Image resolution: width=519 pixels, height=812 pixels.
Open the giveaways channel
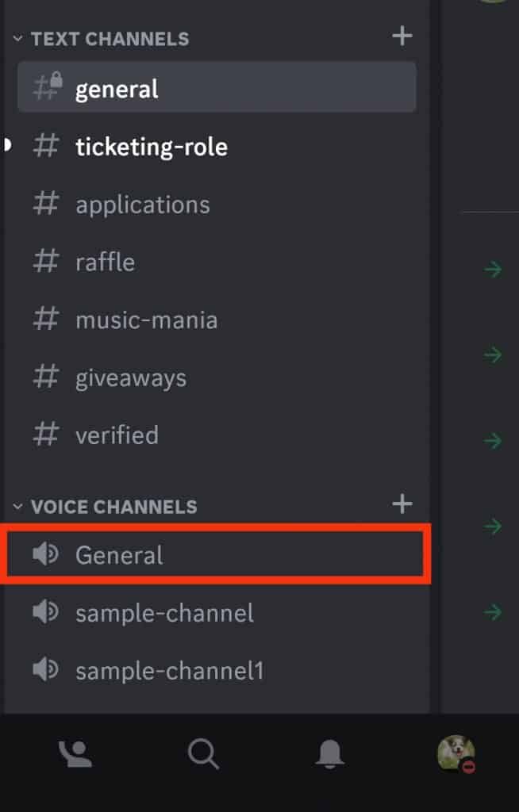tap(130, 377)
